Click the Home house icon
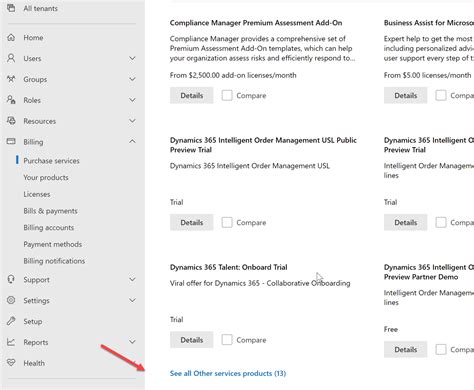This screenshot has height=390, width=474. 11,37
